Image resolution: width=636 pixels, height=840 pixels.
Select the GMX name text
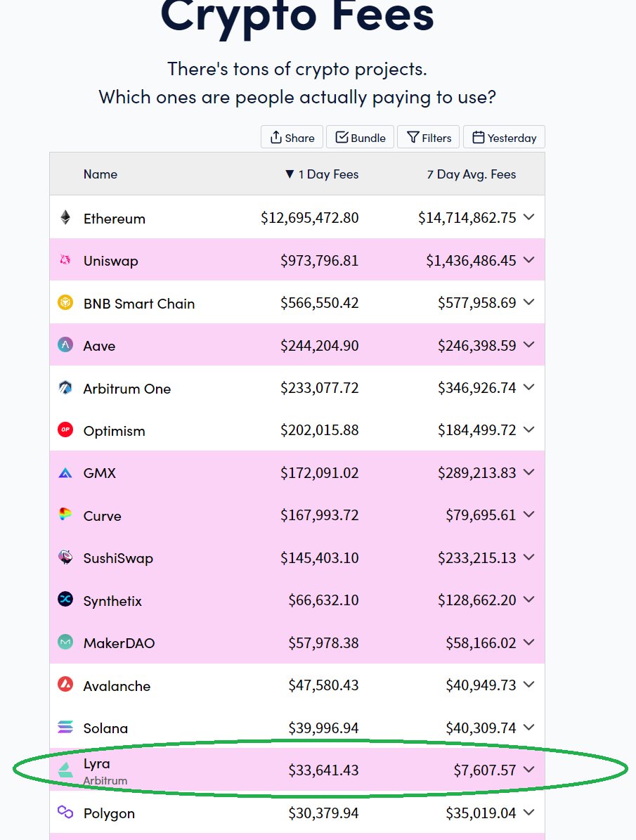(100, 473)
